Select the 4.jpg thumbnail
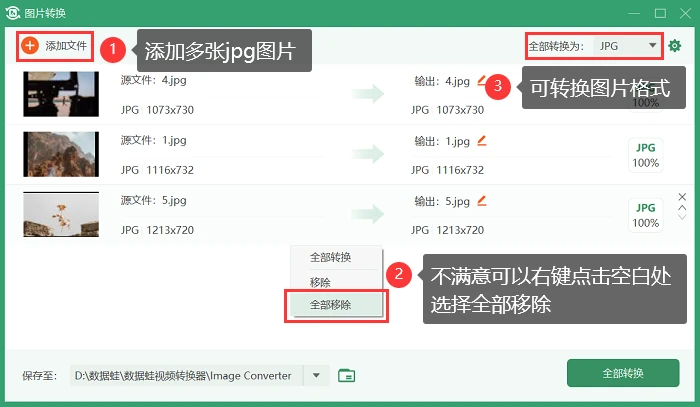This screenshot has height=407, width=700. coord(61,94)
